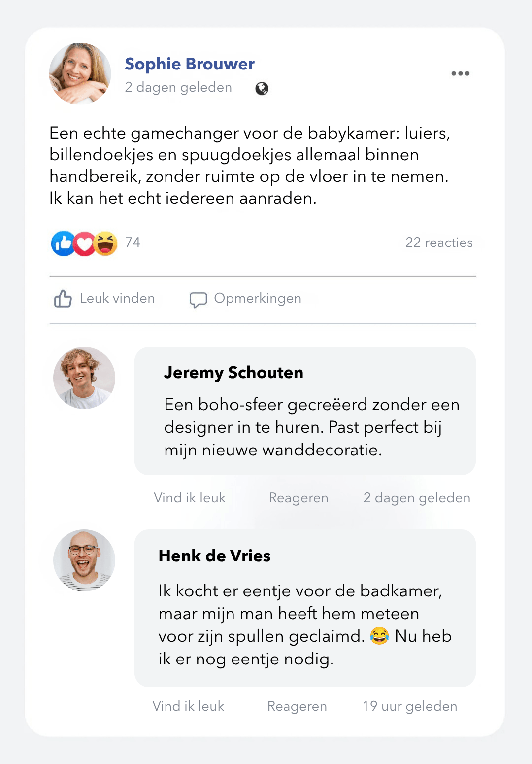Click Reageren under Henk de Vries's comment
Viewport: 532px width, 764px height.
[x=297, y=706]
